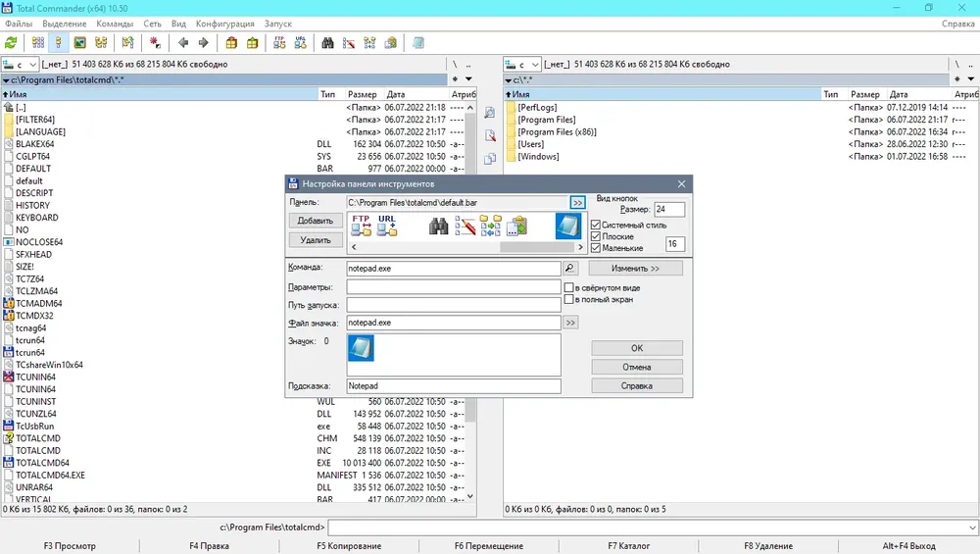Select the full details view toolbar icon

pos(59,42)
